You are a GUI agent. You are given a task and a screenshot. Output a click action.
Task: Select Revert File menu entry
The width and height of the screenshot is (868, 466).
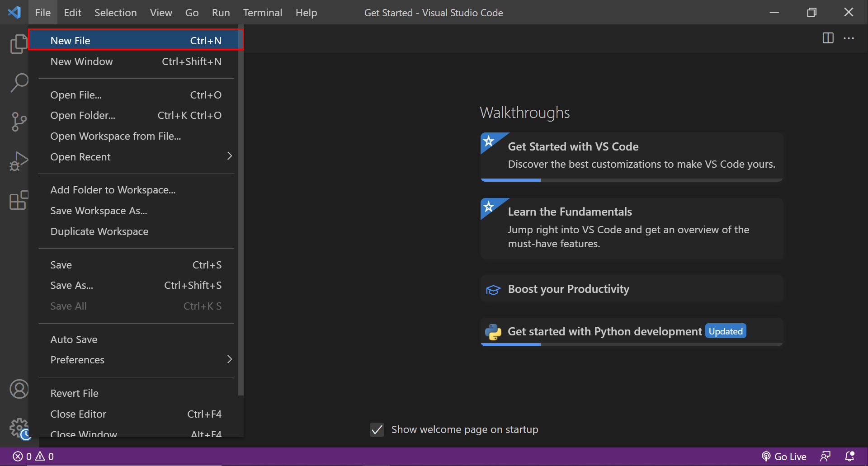coord(136,393)
